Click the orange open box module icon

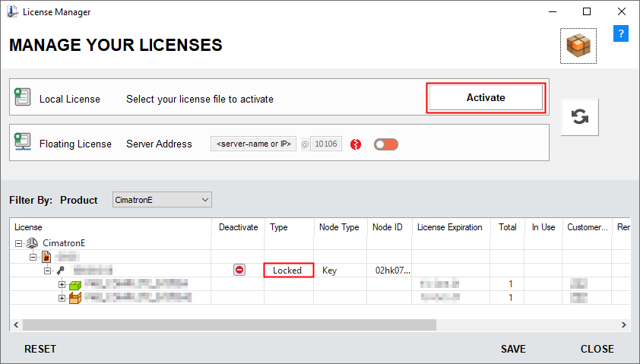(75, 298)
